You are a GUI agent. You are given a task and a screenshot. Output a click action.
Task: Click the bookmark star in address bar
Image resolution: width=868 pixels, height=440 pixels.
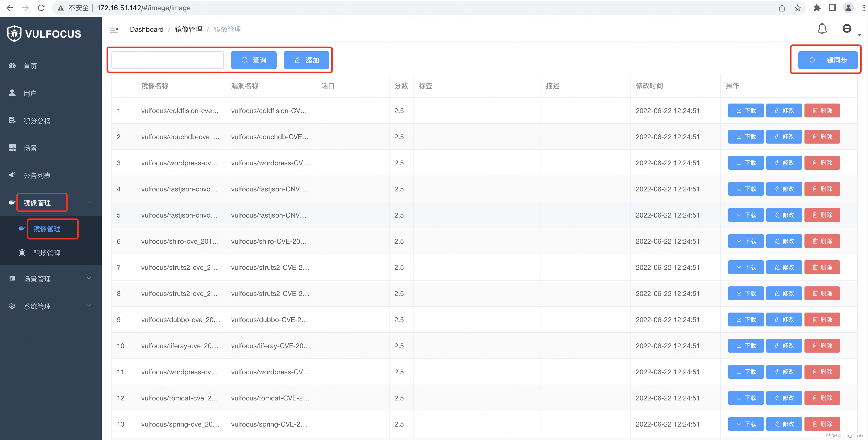coord(798,8)
